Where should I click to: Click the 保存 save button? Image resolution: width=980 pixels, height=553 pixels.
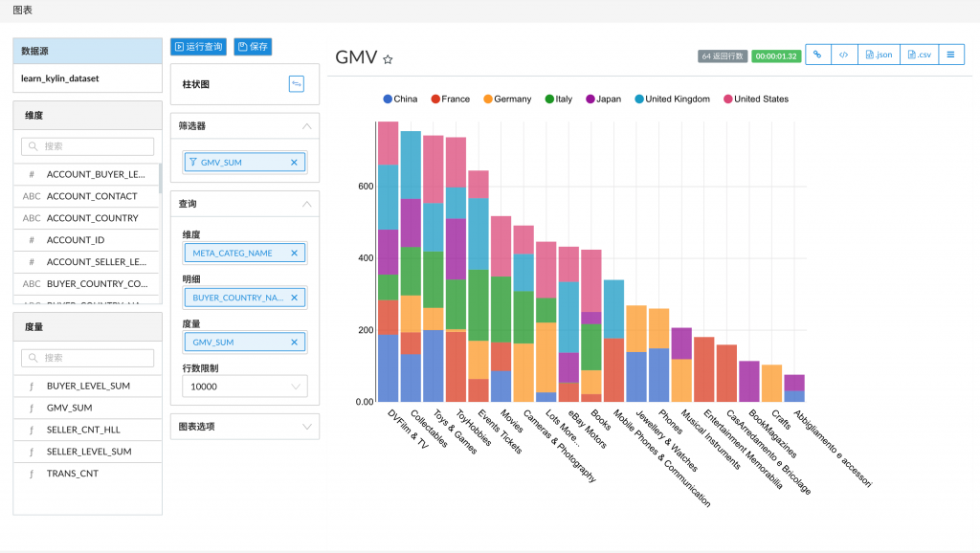[x=253, y=47]
